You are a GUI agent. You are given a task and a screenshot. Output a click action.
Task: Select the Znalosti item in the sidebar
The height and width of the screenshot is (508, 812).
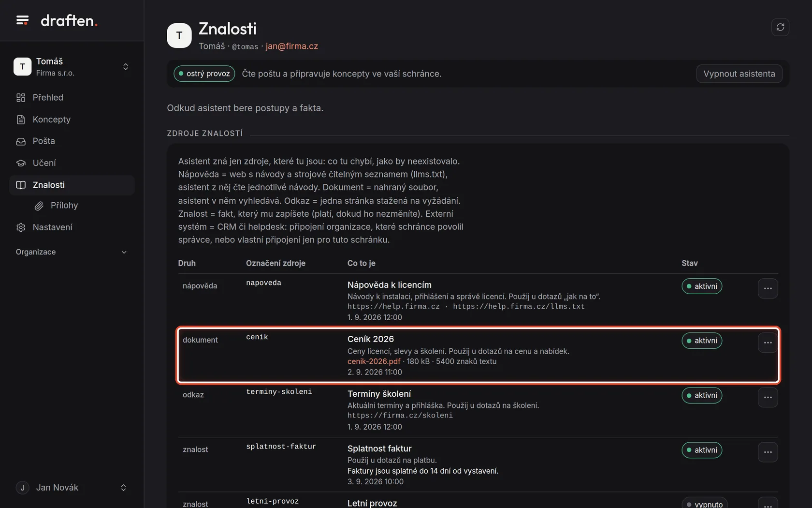coord(72,185)
